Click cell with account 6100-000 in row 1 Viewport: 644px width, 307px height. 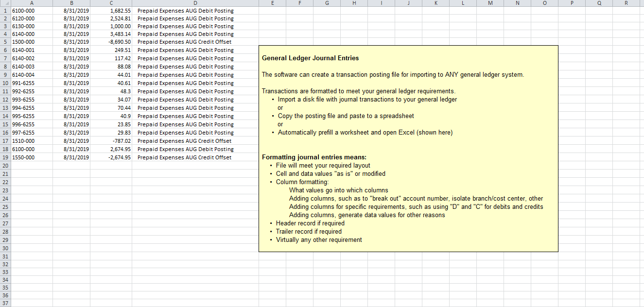[x=32, y=10]
